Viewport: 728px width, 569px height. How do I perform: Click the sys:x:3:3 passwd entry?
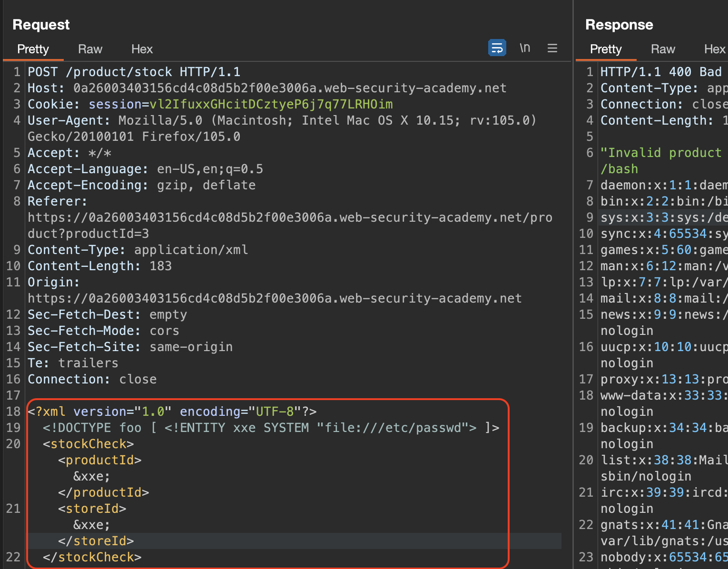click(x=664, y=218)
